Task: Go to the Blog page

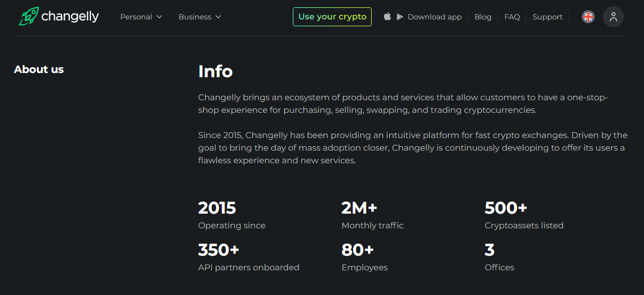Action: (x=483, y=17)
